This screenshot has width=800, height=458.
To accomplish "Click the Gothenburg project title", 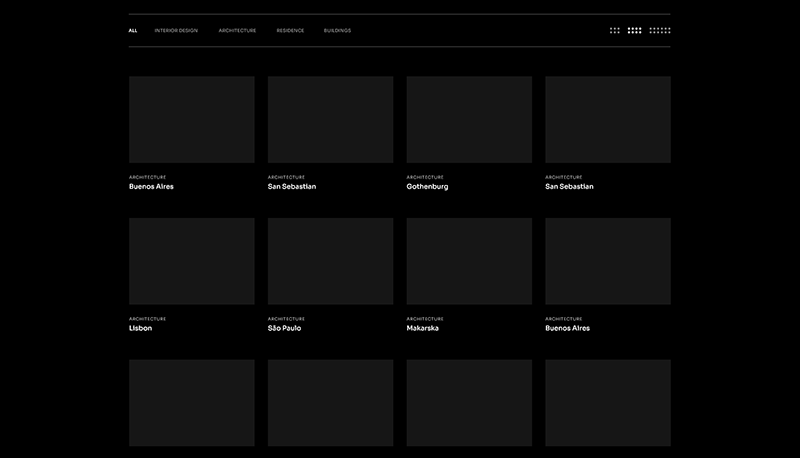I will (427, 186).
